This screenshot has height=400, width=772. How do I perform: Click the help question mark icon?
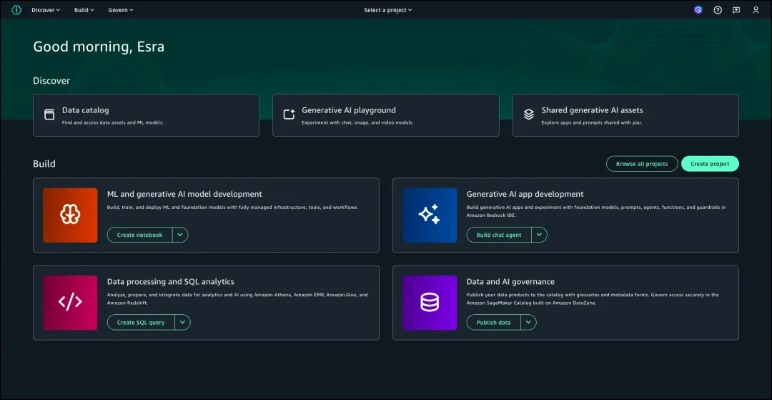717,10
